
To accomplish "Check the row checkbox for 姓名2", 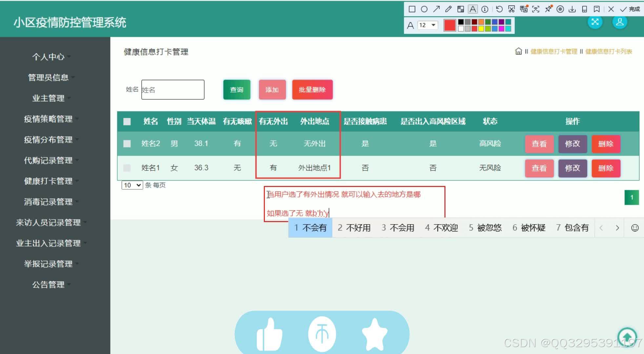I will click(127, 144).
